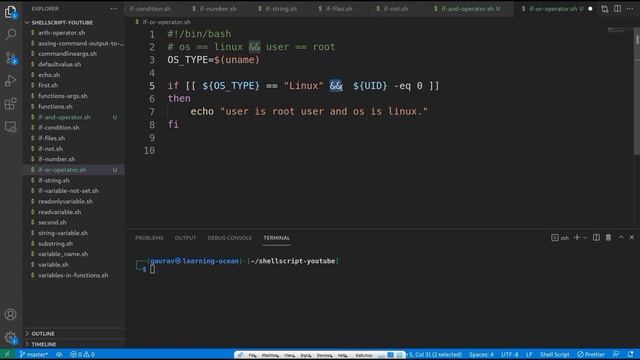
Task: Open the remote window indicator in status bar
Action: click(x=7, y=354)
